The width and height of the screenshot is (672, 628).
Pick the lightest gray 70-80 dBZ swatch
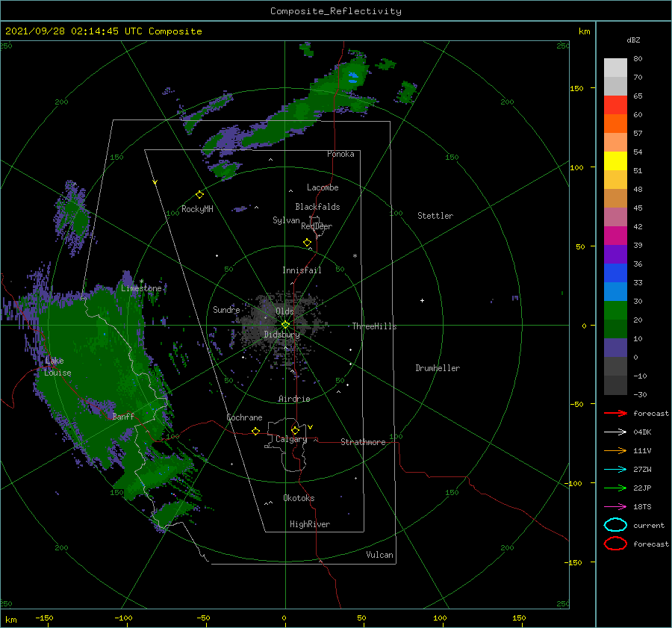pos(615,68)
